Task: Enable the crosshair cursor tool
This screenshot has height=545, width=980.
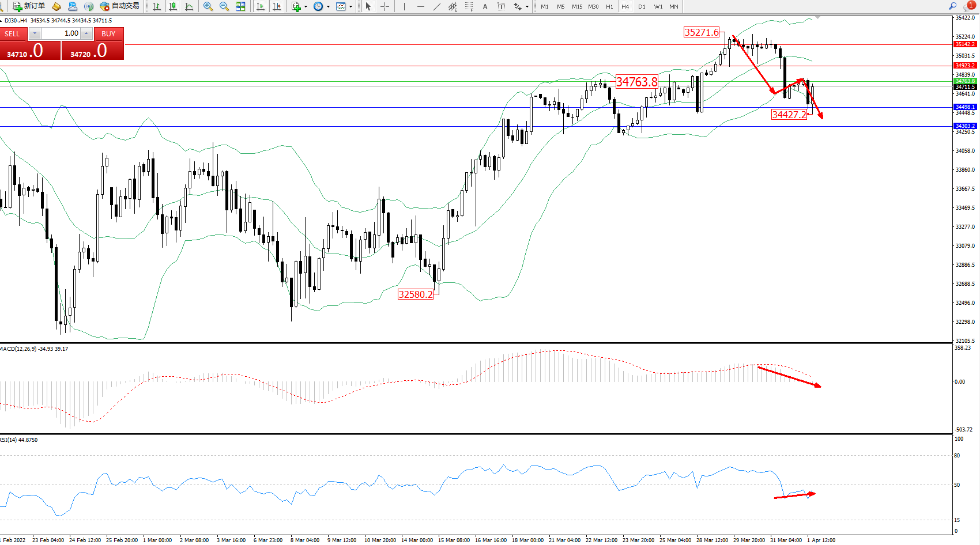Action: click(385, 6)
